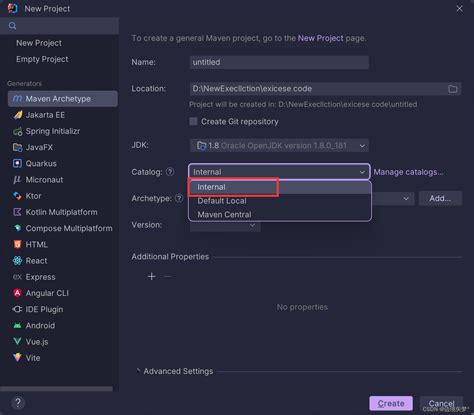Click the Name field containing untitled
This screenshot has width=474, height=415.
pos(279,62)
